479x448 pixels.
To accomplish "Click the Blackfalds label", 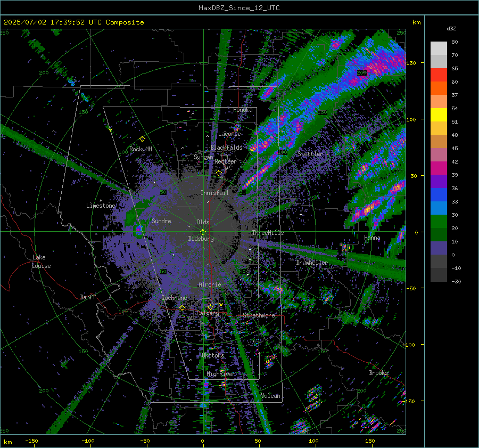I will coord(226,148).
